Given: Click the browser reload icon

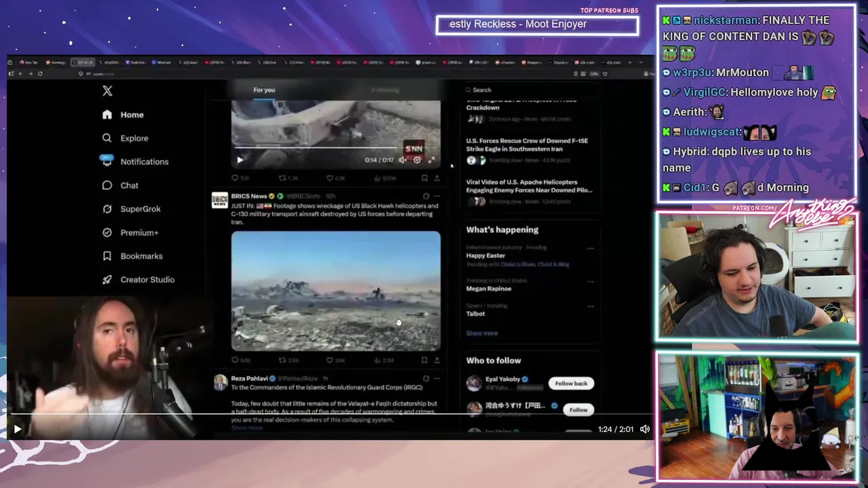Looking at the screenshot, I should click(x=40, y=73).
